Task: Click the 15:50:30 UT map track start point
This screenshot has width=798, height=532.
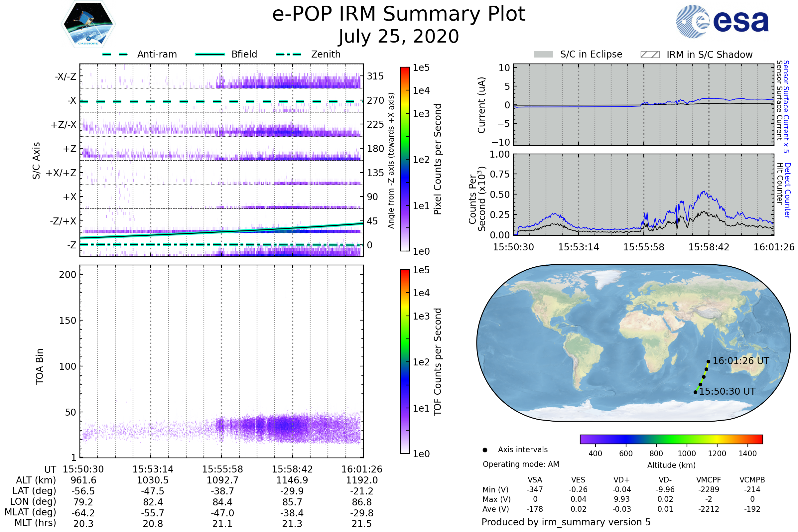Action: (695, 392)
